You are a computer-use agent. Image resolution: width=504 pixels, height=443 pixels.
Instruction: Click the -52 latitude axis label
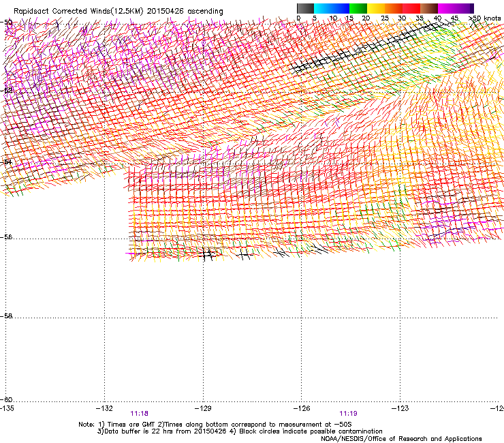tap(6, 91)
